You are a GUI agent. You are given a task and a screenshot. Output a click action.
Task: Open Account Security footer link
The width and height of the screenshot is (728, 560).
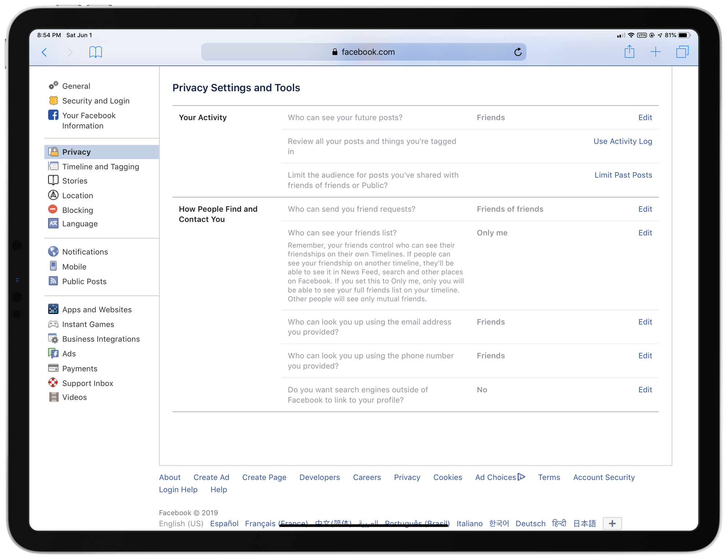tap(604, 477)
